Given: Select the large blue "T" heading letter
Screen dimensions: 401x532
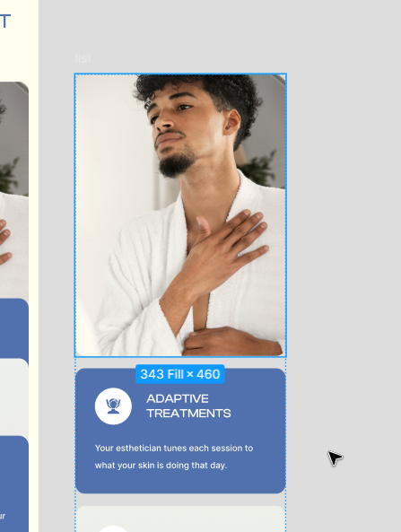Looking at the screenshot, I should point(5,21).
